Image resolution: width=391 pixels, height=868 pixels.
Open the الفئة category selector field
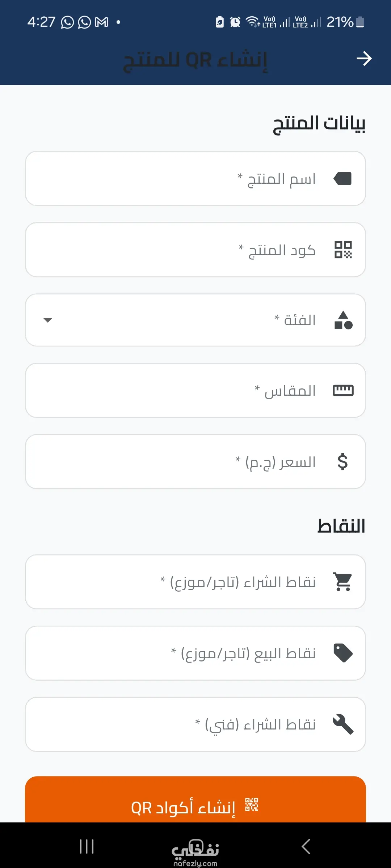(195, 320)
